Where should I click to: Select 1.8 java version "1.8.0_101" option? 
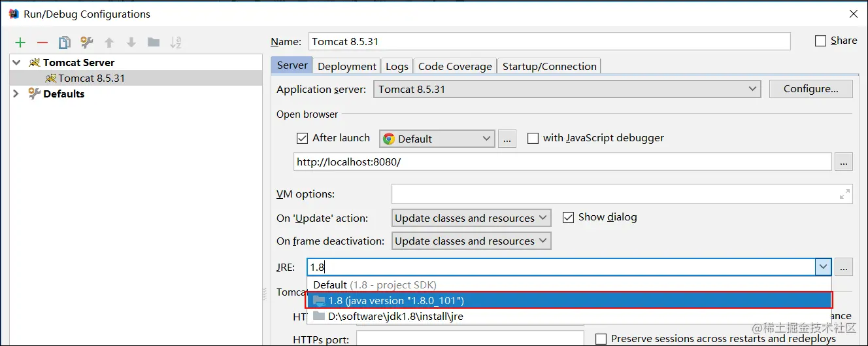[569, 300]
